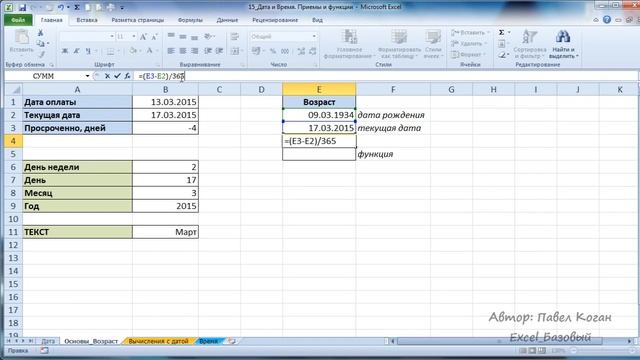Click the decrease indent icon
This screenshot has width=640, height=360.
click(x=208, y=51)
